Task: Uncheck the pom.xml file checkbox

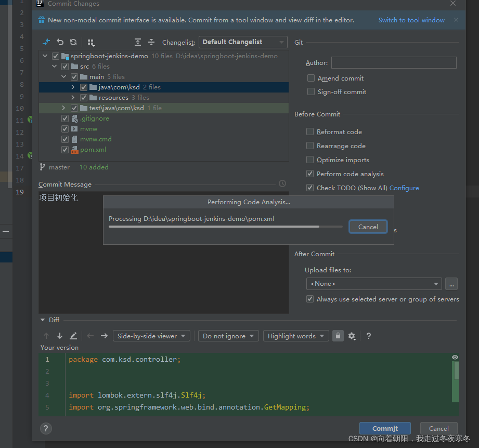Action: [x=65, y=150]
